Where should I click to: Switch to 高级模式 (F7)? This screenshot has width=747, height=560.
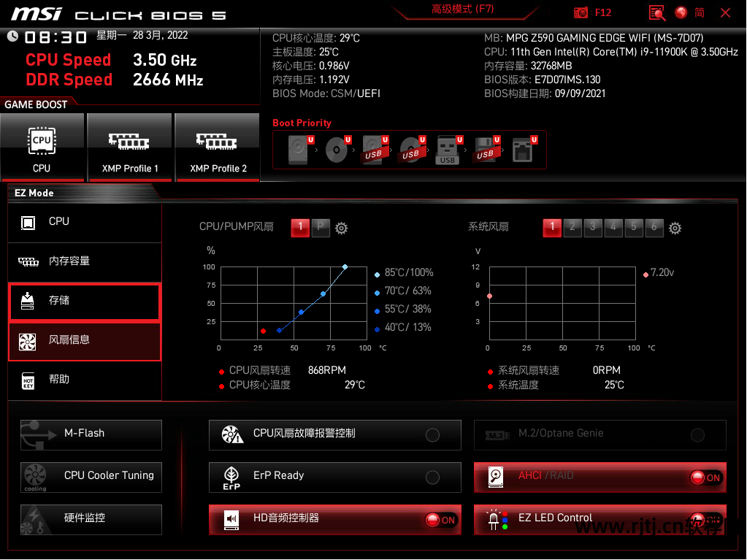click(462, 9)
